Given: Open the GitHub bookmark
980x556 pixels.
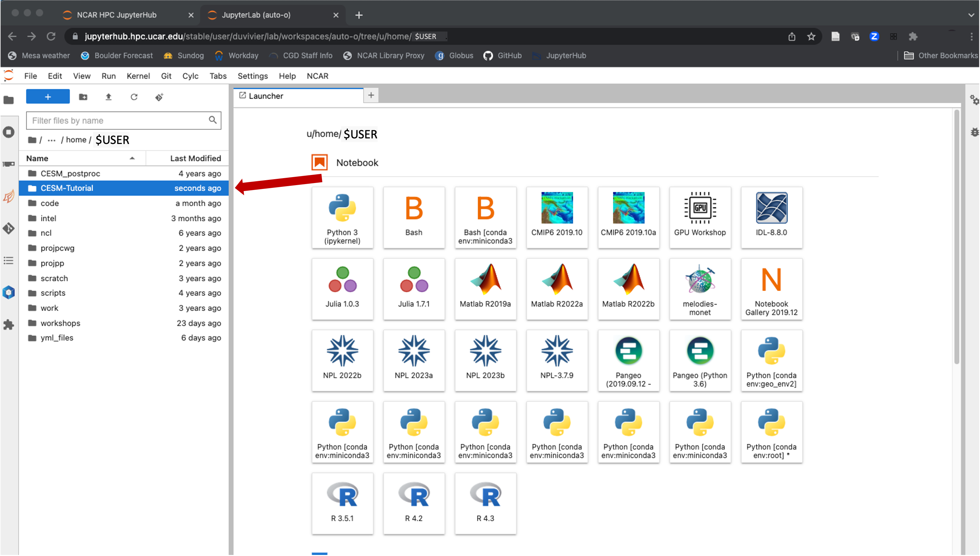Looking at the screenshot, I should click(502, 56).
